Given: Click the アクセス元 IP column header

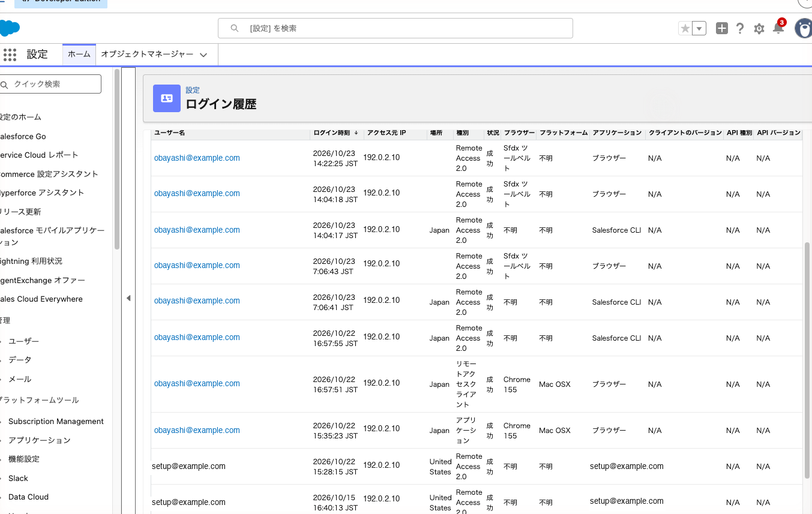Looking at the screenshot, I should (386, 133).
